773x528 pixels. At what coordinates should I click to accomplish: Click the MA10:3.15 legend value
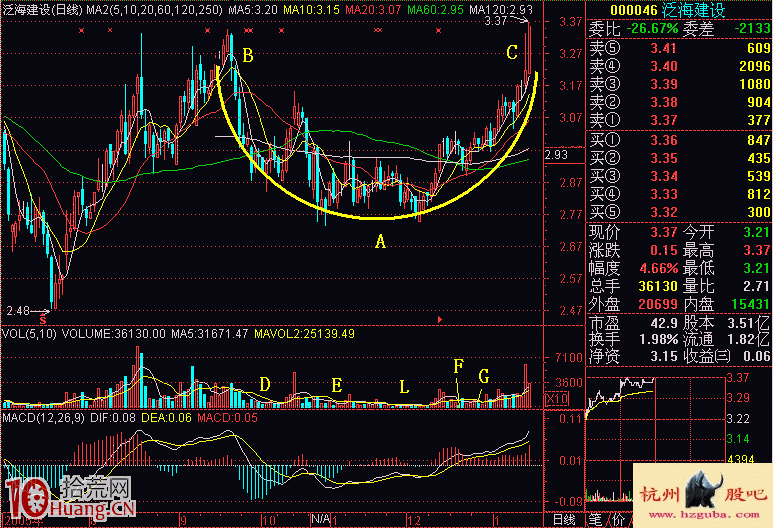coord(312,9)
